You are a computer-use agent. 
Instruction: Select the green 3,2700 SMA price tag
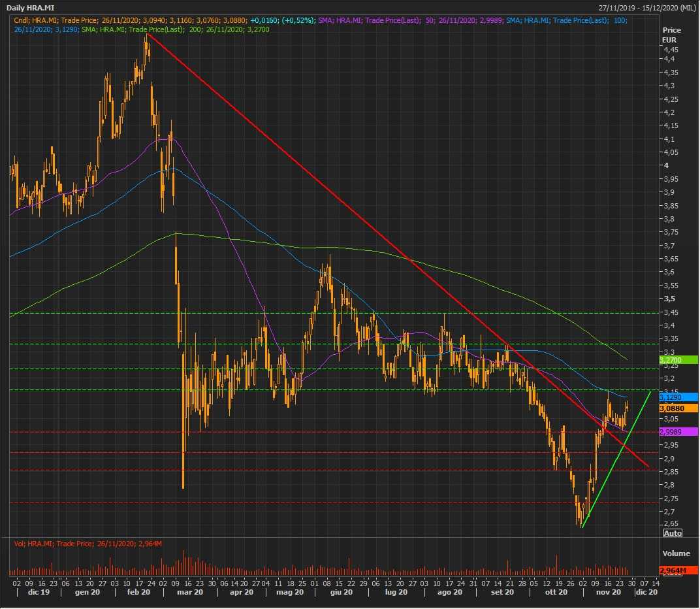[678, 360]
